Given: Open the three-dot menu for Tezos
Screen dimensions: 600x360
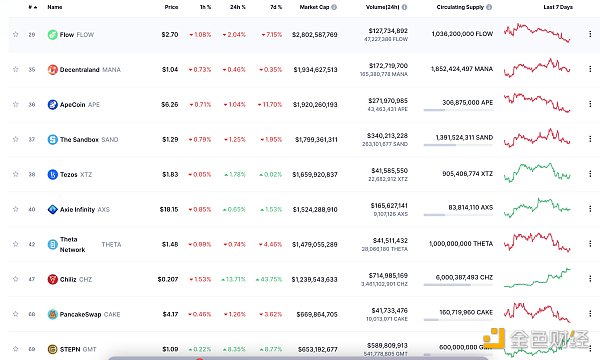Looking at the screenshot, I should (590, 174).
